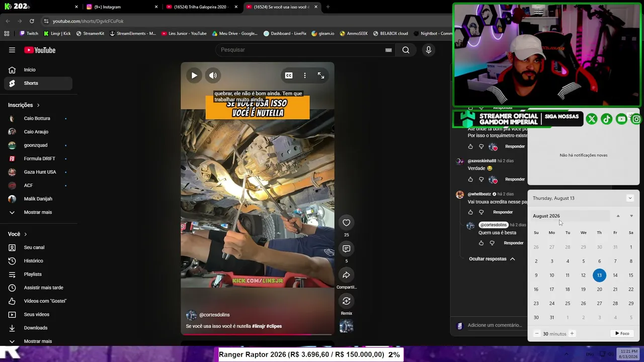Screen dimensions: 644x362
Task: Reply to the @xavaskinha88 comment
Action: tap(515, 179)
